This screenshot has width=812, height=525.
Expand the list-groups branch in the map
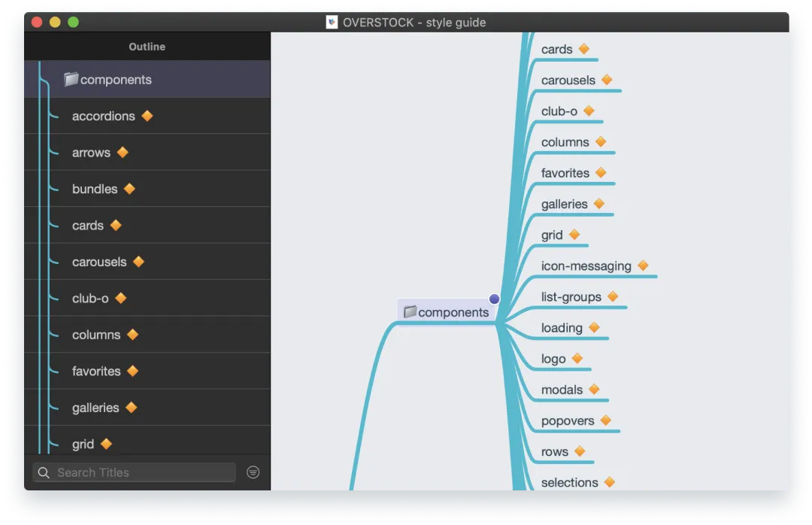(x=612, y=296)
